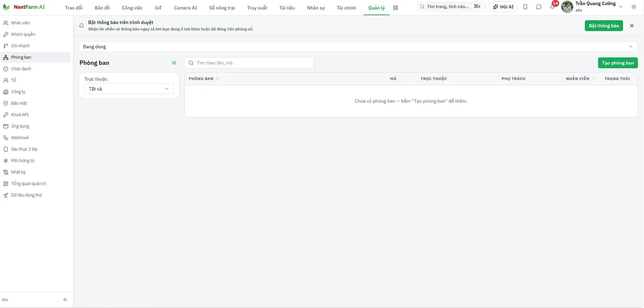Open Tổ sidebar item
644x308 pixels.
click(35, 80)
